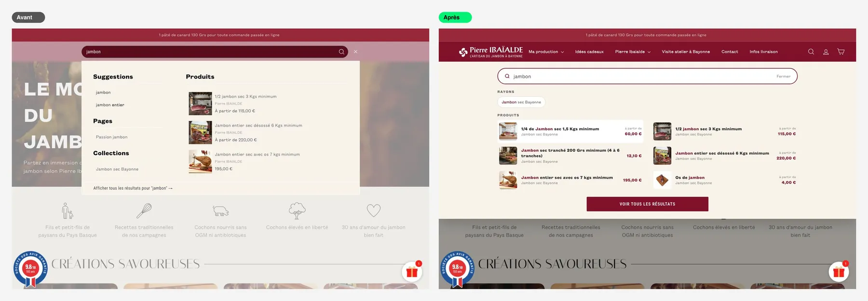Expand the 'Ma production' dropdown menu
The height and width of the screenshot is (301, 868).
[x=546, y=52]
